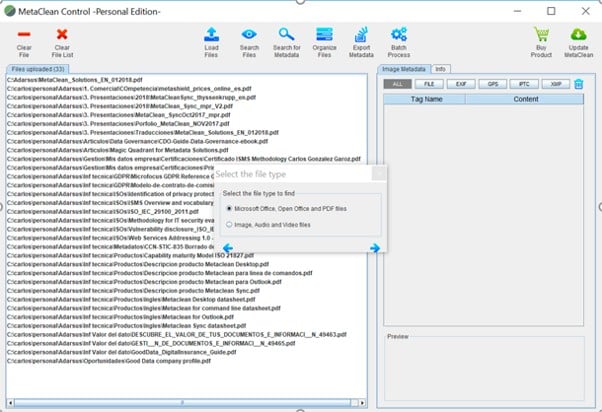Click the Search Files eye icon
This screenshot has height=412, width=602.
click(x=249, y=34)
